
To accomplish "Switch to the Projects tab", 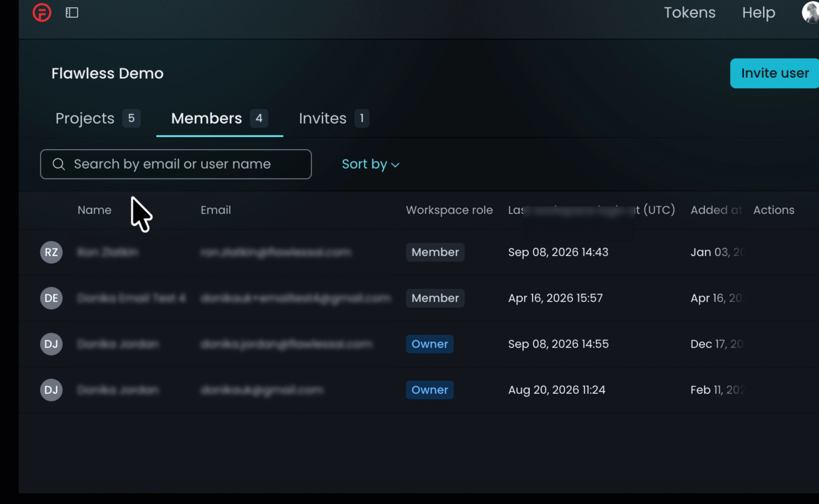I will (98, 119).
